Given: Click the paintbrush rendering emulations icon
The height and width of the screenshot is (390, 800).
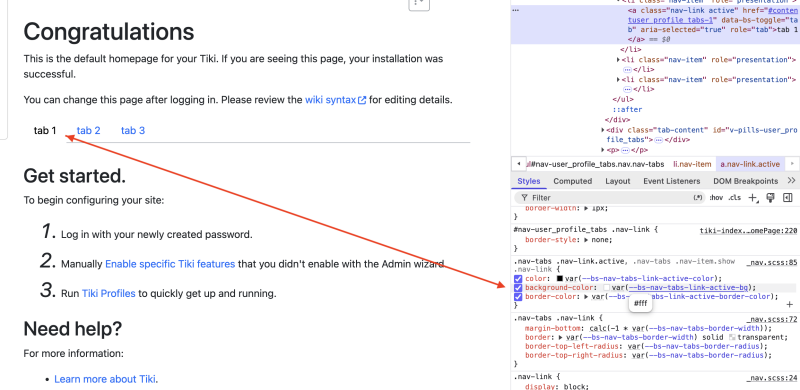Looking at the screenshot, I should (x=771, y=198).
